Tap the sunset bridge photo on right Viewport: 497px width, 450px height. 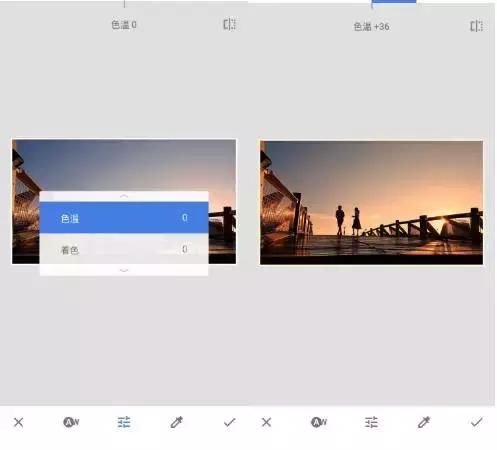click(371, 203)
